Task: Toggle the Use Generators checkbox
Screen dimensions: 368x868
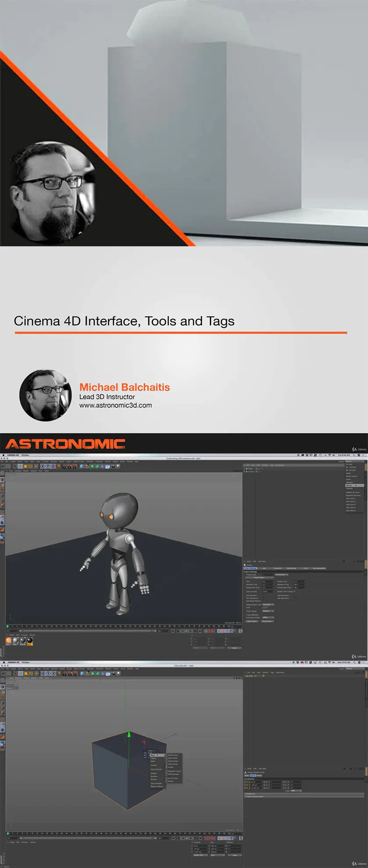Action: point(263,598)
